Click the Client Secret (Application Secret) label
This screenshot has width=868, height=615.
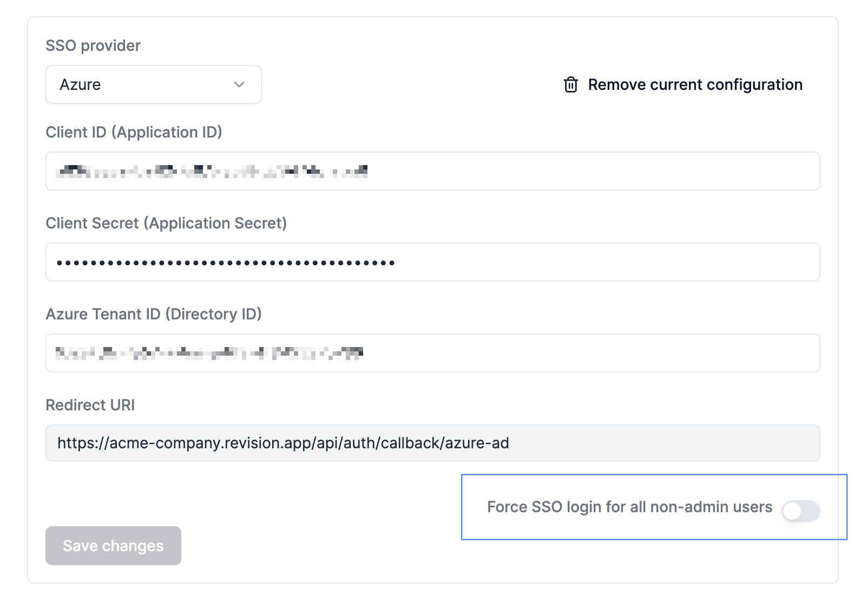[167, 223]
